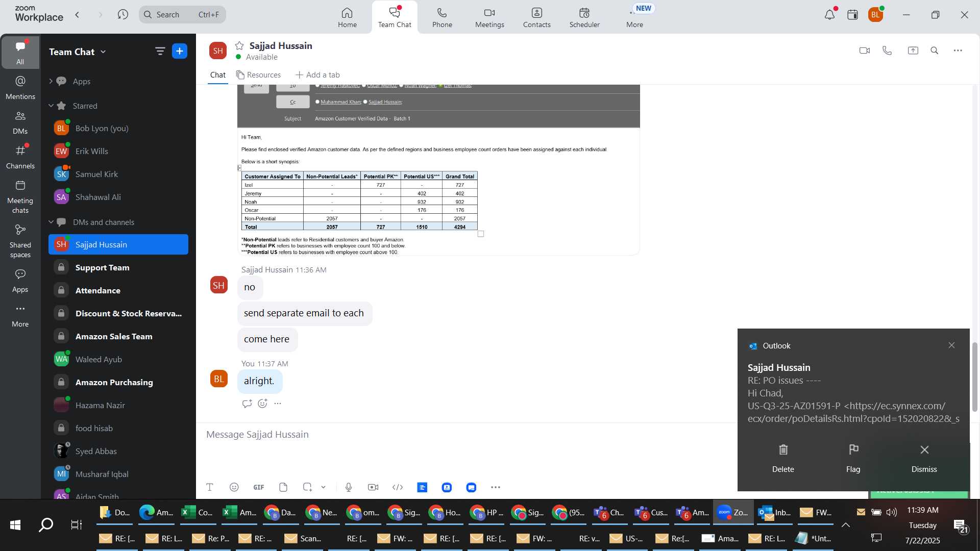Open the Scheduler tab
This screenshot has height=551, width=980.
(584, 17)
